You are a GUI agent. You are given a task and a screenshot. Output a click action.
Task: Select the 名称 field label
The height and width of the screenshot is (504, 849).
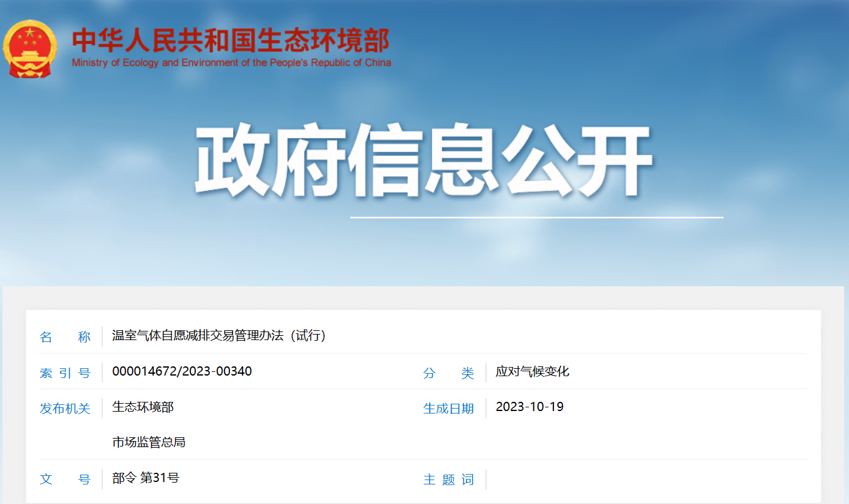(x=65, y=336)
